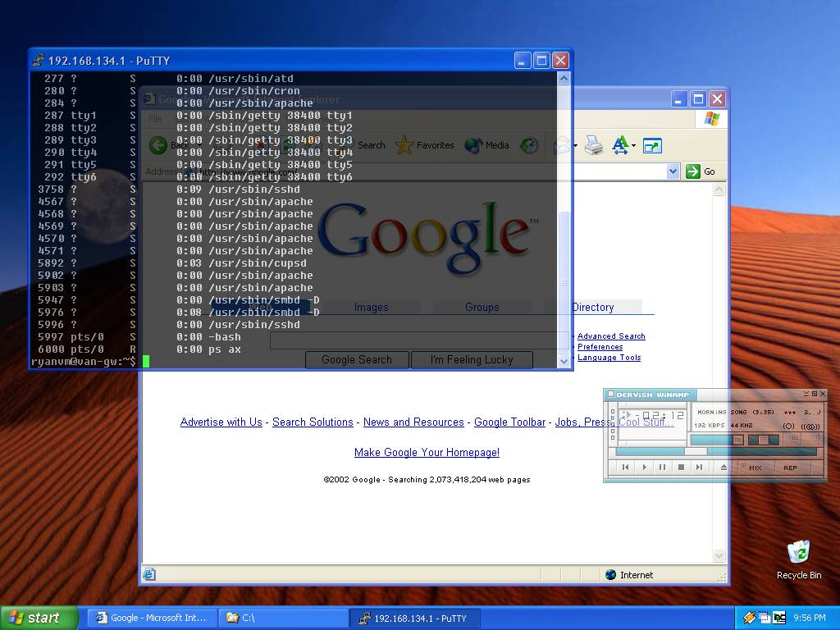The height and width of the screenshot is (630, 840).
Task: Minimize the Internet Explorer window
Action: (x=679, y=99)
